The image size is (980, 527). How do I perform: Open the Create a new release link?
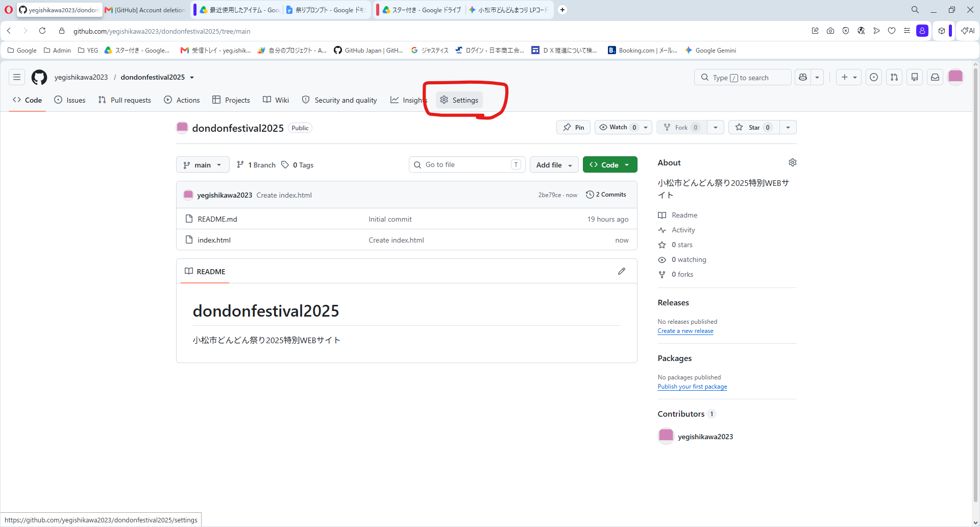pos(685,331)
